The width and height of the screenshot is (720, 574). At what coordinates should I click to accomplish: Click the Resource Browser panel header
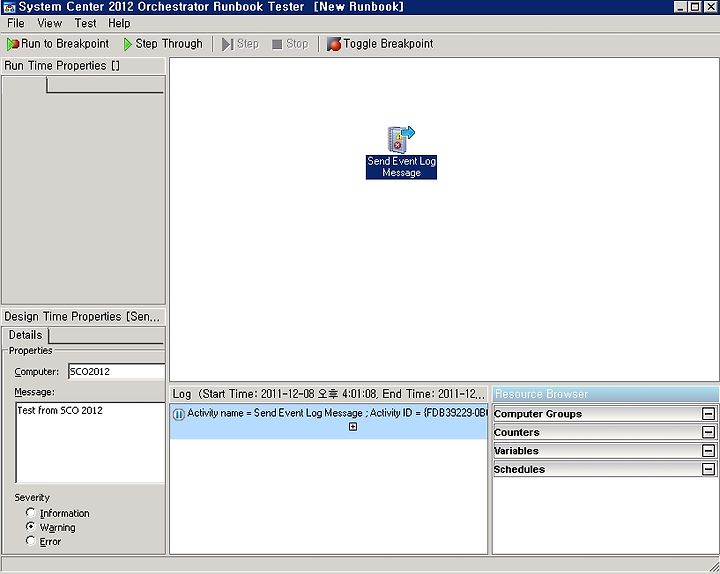coord(605,394)
